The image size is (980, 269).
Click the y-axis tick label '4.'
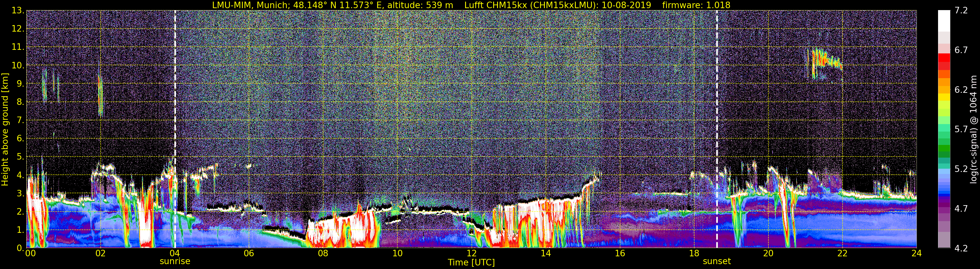[20, 175]
